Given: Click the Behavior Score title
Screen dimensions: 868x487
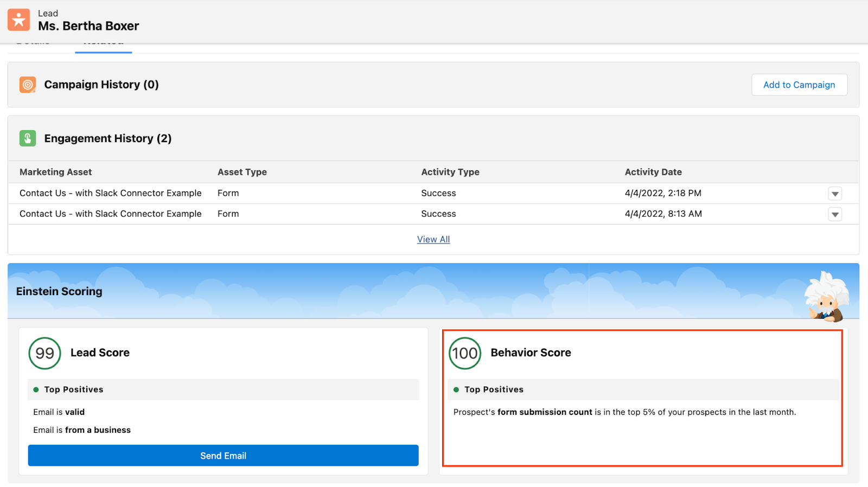Looking at the screenshot, I should pos(531,353).
